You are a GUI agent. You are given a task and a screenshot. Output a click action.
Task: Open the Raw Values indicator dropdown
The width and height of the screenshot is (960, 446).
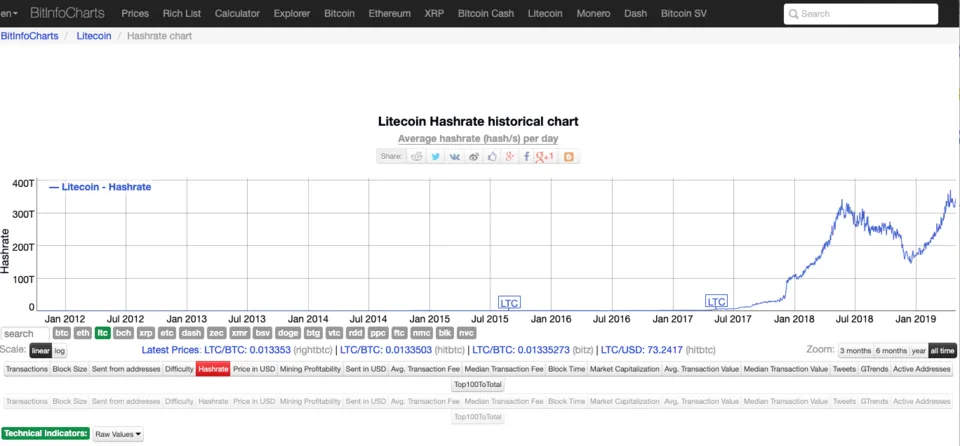click(x=119, y=434)
